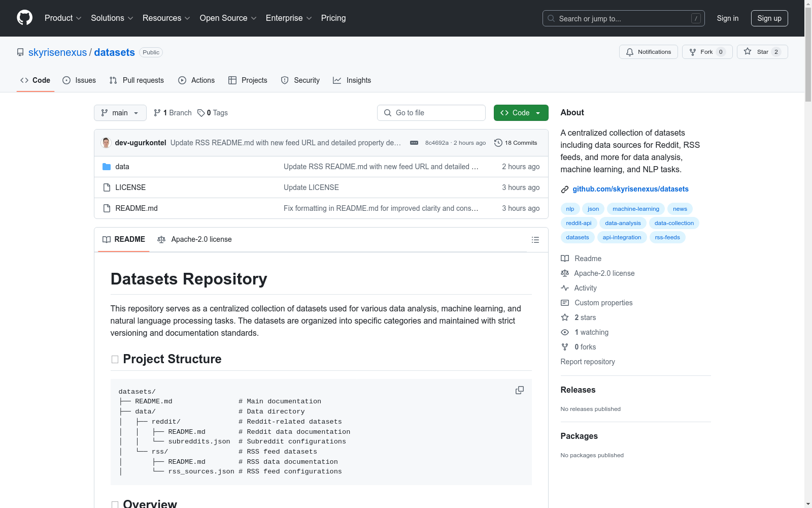
Task: Click the Custom properties note icon
Action: coord(565,303)
